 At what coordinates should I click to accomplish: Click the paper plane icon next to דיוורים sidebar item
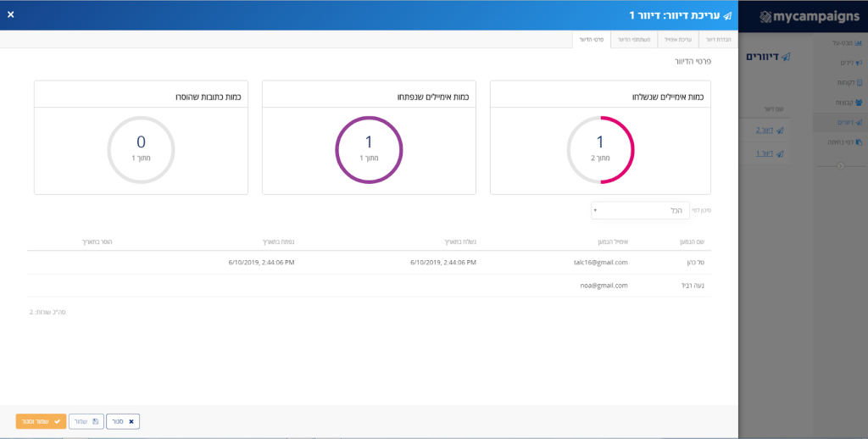(x=859, y=122)
